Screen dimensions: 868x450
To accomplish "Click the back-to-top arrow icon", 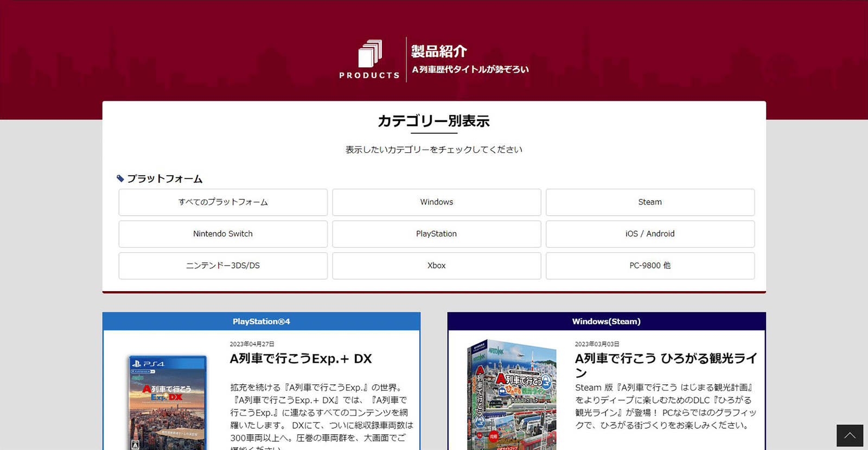I will click(x=850, y=435).
